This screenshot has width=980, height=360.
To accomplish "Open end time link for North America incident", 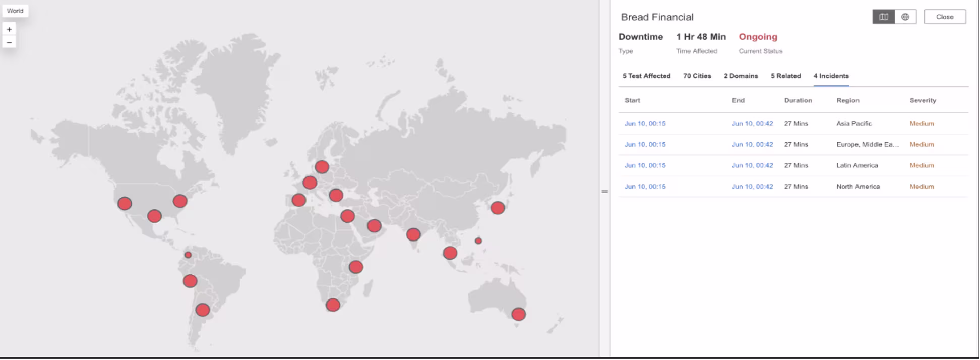I will pyautogui.click(x=752, y=186).
